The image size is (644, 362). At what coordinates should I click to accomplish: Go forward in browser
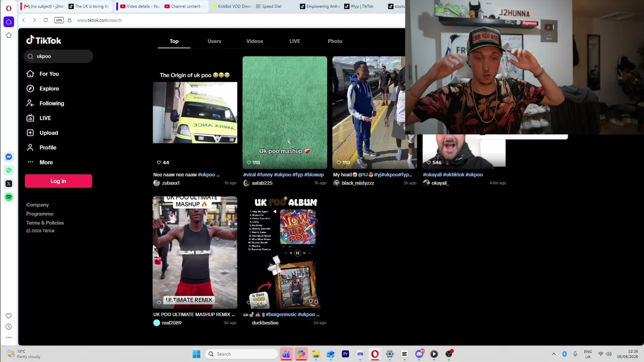[34, 20]
